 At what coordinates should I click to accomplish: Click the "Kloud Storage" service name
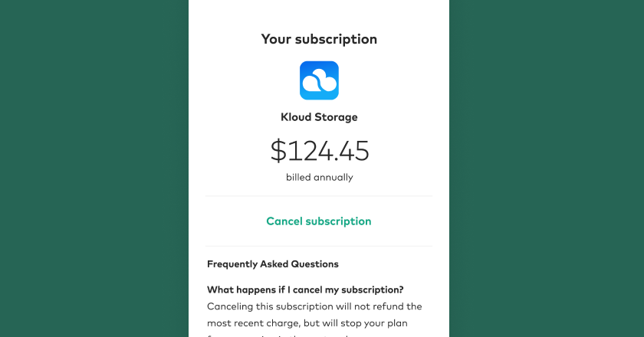coord(319,117)
